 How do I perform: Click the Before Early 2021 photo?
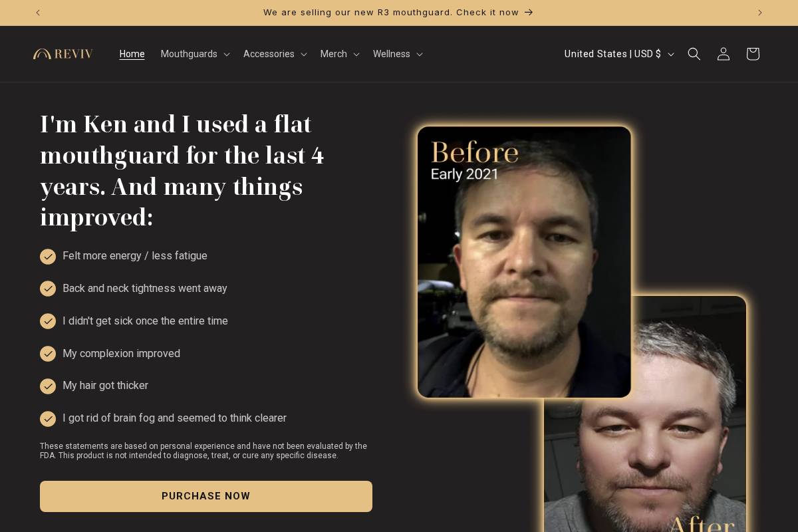coord(524,262)
